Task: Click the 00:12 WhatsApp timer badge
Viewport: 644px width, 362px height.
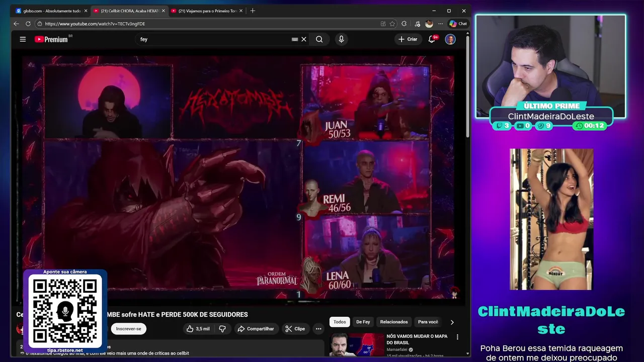Action: coord(589,126)
